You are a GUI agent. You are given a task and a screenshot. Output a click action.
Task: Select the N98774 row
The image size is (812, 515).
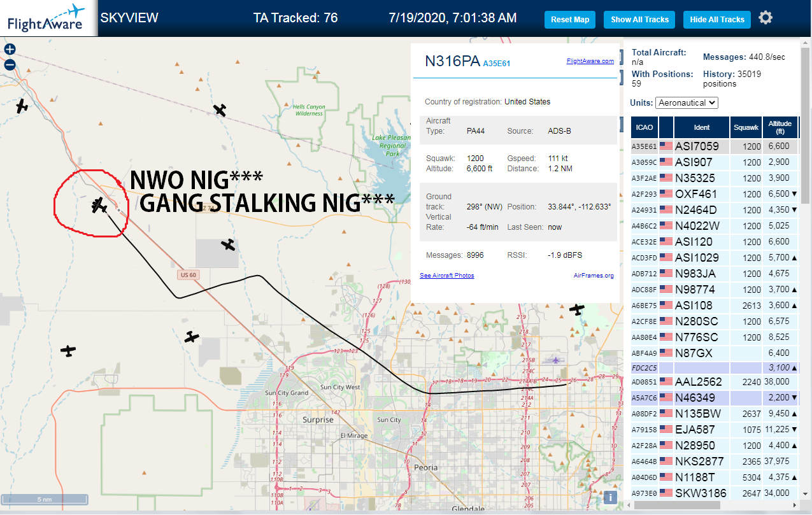[715, 290]
